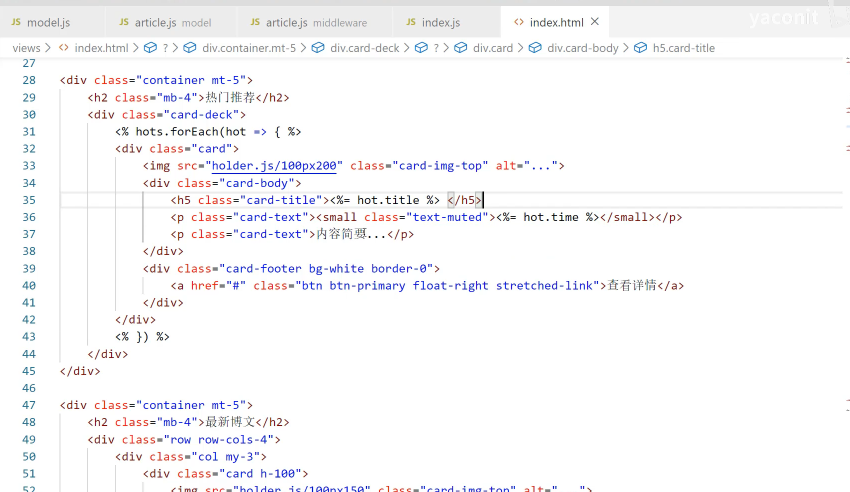Click line number 28 in the gutter
850x492 pixels.
tap(29, 80)
